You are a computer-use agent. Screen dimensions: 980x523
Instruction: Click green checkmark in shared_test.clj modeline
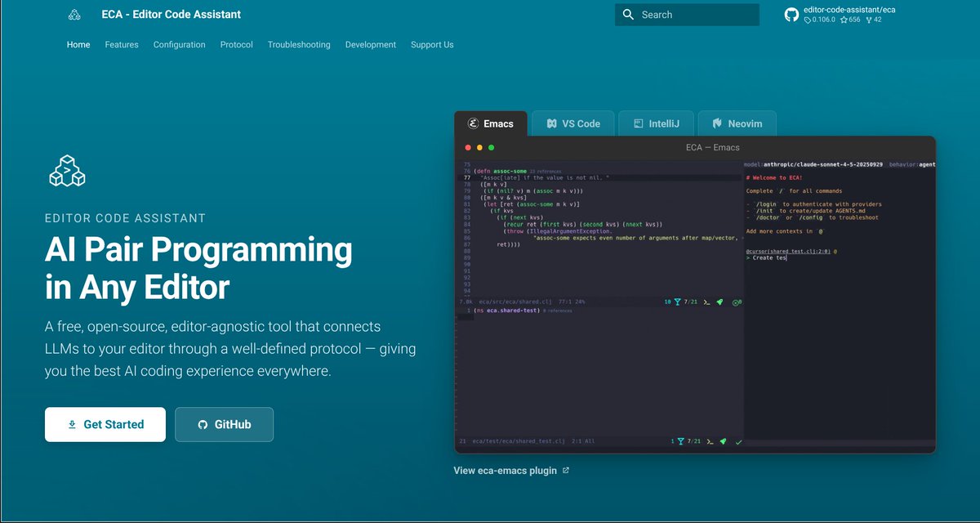click(738, 441)
